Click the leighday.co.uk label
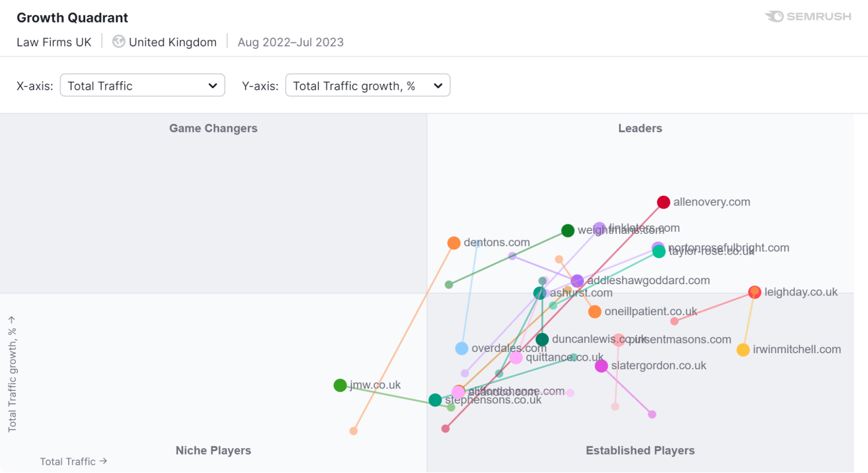Screen dimensions: 868x473 click(801, 292)
